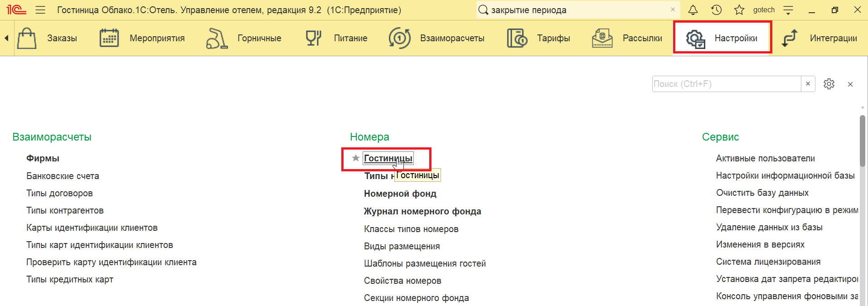Open Активные пользователи
The image size is (868, 306).
click(766, 158)
